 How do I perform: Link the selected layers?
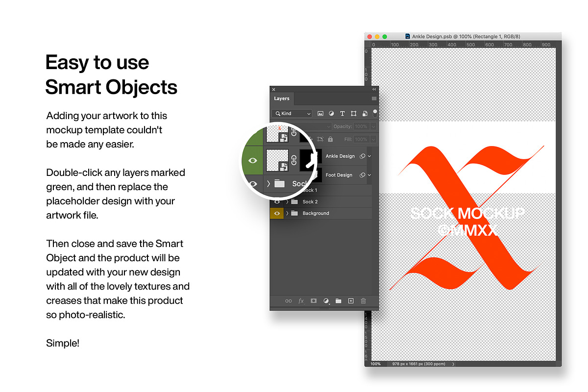(x=289, y=301)
